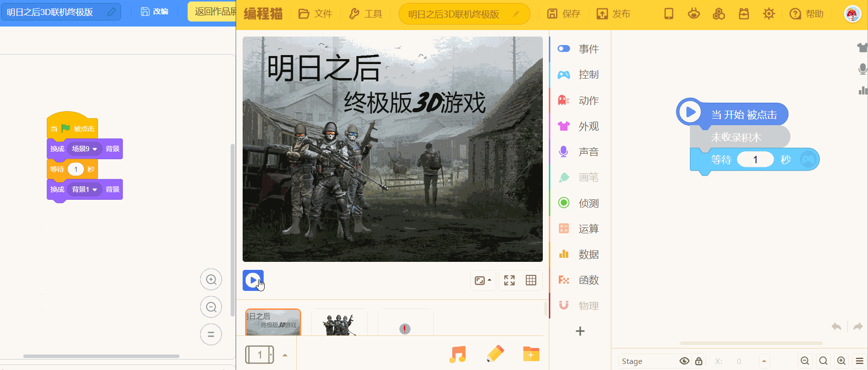The image size is (868, 370).
Task: Click the plus icon below 物理 category
Action: click(580, 331)
